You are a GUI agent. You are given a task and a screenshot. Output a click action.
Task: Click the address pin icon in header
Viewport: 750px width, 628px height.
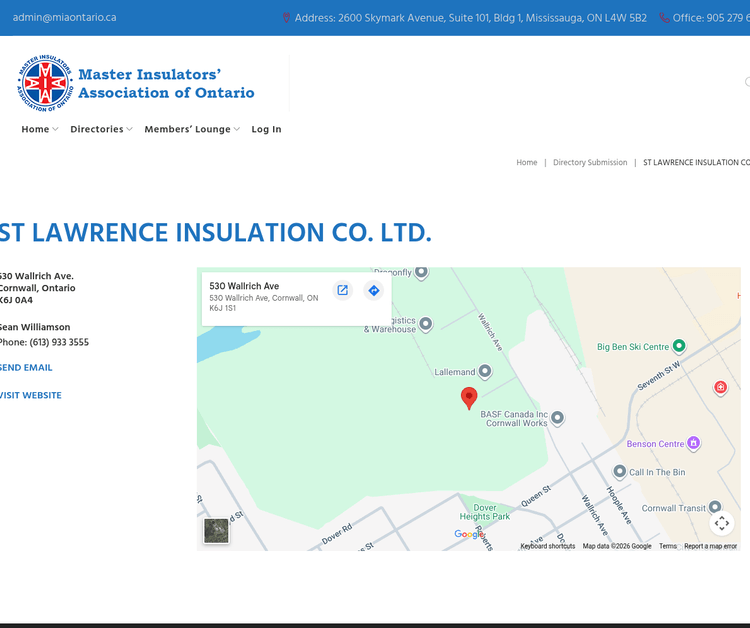pos(286,18)
